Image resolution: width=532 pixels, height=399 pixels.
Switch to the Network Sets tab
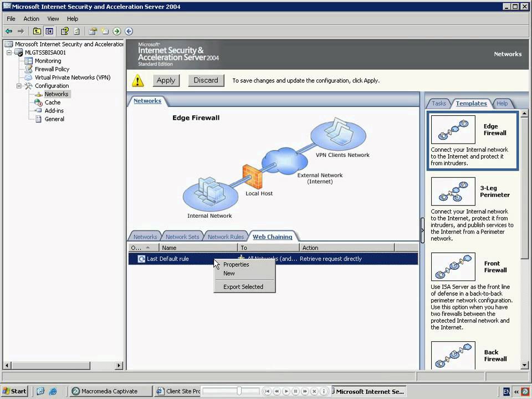pos(182,237)
